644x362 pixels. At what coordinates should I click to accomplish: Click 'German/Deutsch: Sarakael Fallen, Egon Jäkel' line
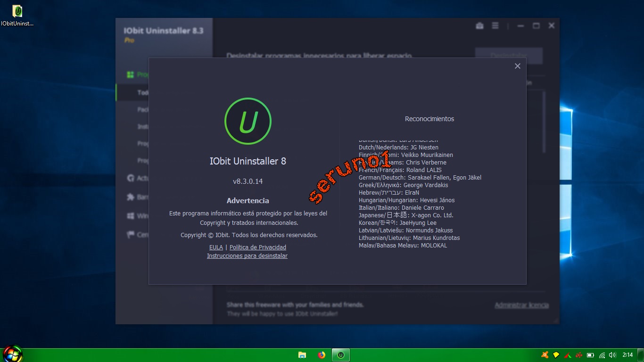420,178
